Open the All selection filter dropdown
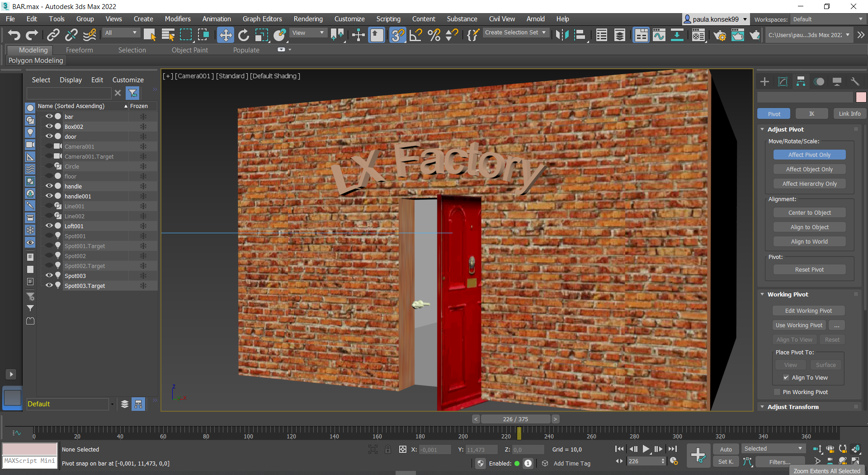Image resolution: width=868 pixels, height=475 pixels. [121, 33]
